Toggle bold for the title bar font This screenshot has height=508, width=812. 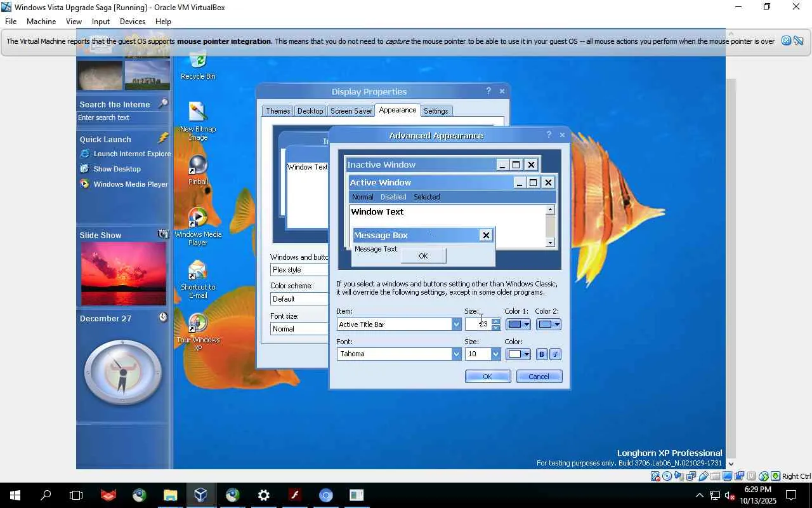coord(542,354)
